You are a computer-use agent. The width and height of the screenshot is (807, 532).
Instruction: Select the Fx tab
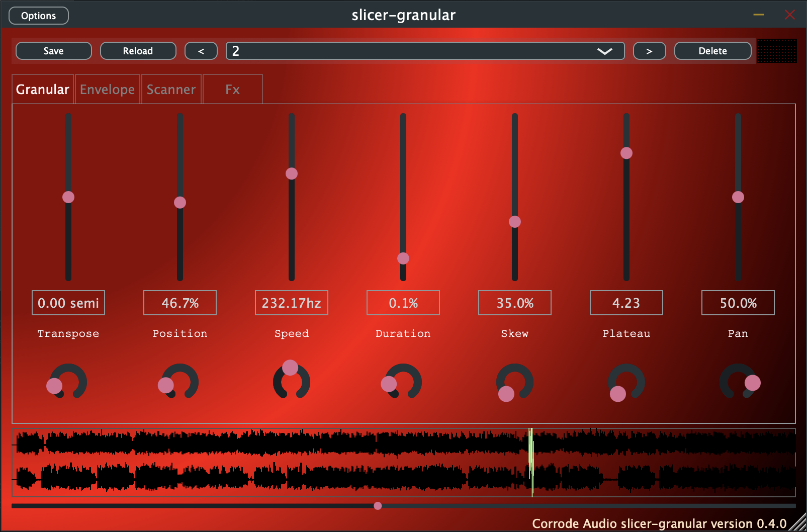tap(232, 89)
